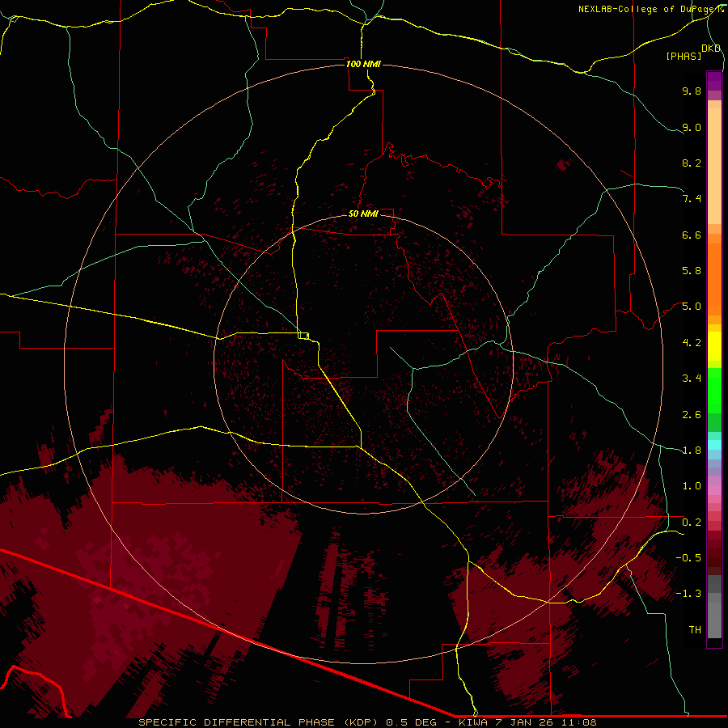Screen dimensions: 728x728
Task: Click the 4.2 color scale value
Action: [x=692, y=343]
